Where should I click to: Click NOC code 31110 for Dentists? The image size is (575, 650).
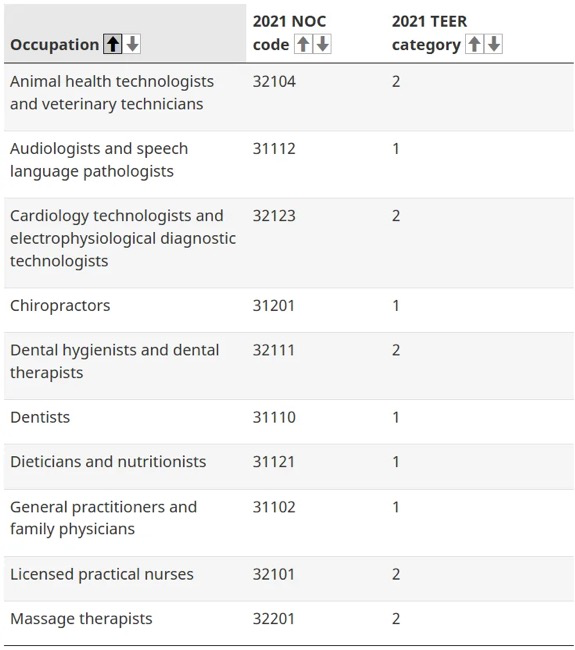[274, 417]
